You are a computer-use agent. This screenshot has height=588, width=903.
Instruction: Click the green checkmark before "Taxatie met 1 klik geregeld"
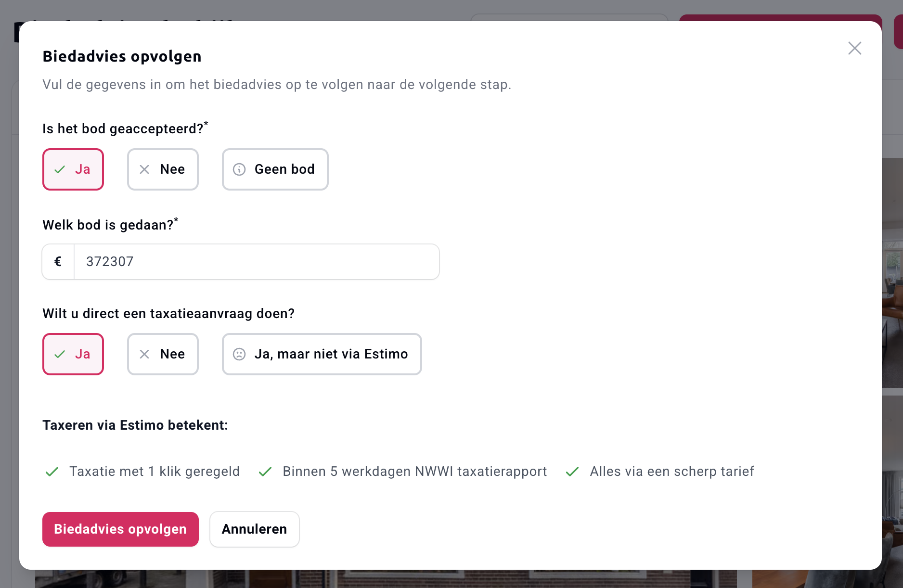point(52,472)
